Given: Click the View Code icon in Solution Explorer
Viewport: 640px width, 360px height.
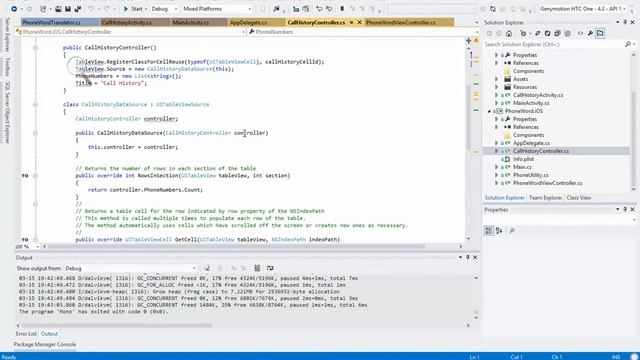Looking at the screenshot, I should [580, 33].
